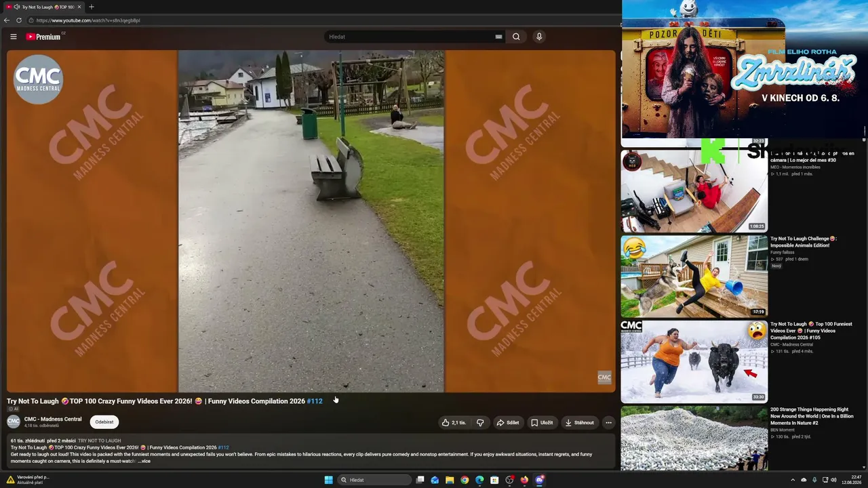Click the MEO - Momentos increíbles channel name
The image size is (868, 488).
tap(795, 167)
